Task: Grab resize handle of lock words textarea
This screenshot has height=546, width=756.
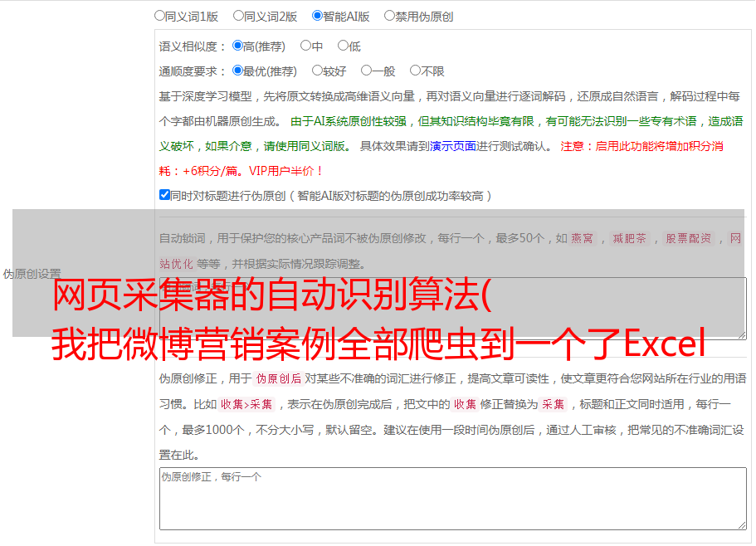Action: pyautogui.click(x=742, y=335)
